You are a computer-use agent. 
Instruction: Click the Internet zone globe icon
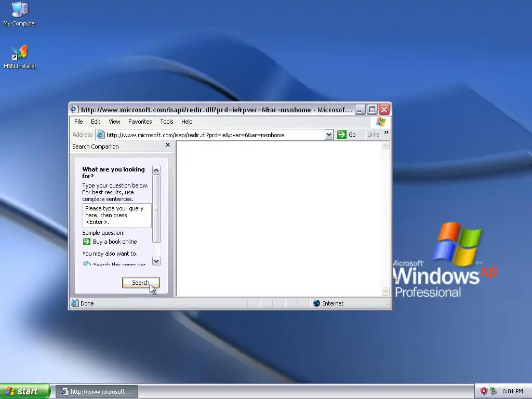pos(316,303)
